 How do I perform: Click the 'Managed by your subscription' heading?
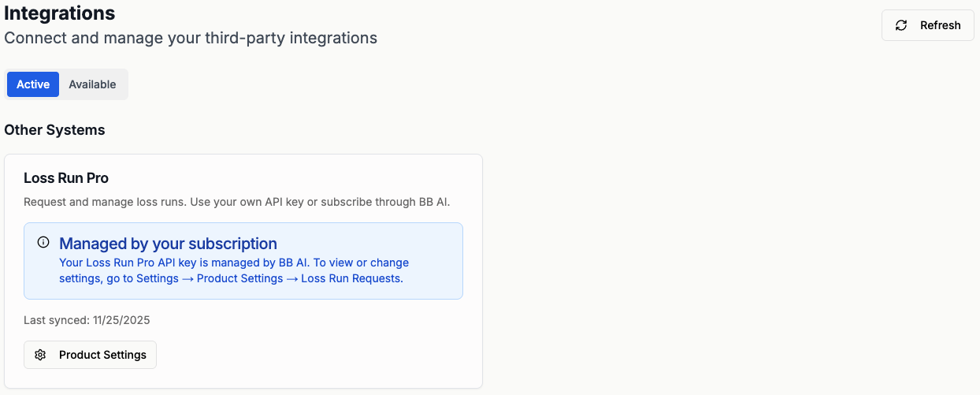click(x=168, y=244)
